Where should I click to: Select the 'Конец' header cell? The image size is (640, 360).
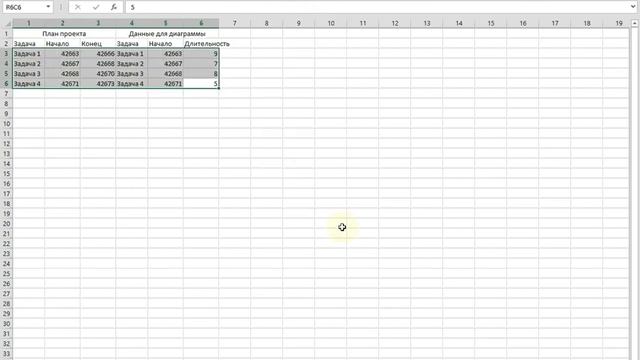98,44
